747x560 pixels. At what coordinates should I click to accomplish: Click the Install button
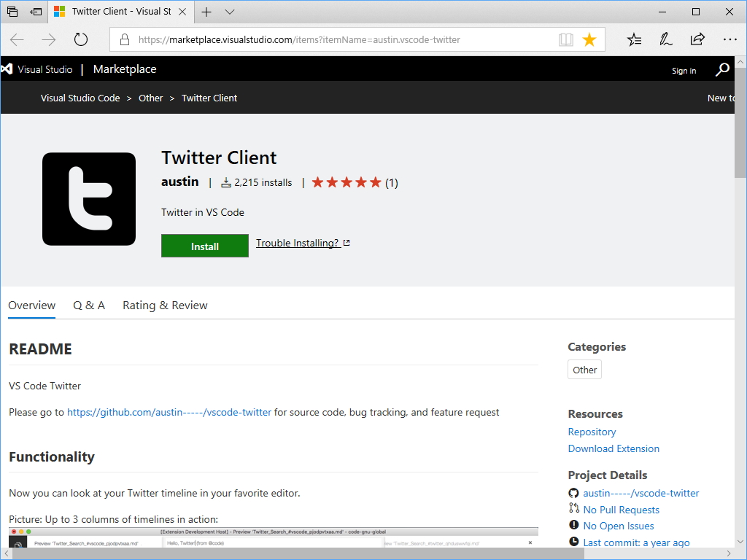(x=204, y=246)
